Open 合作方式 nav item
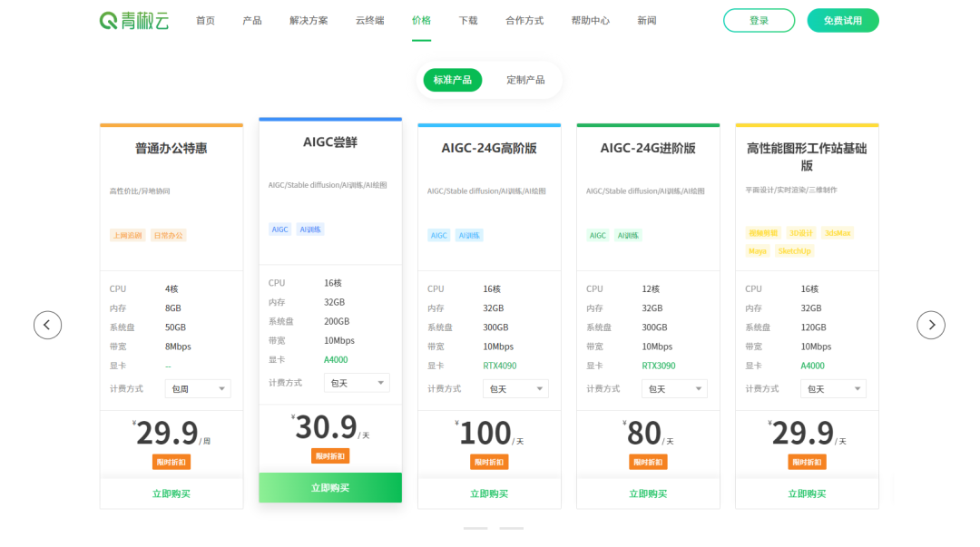Screen dimensions: 980x547 [524, 21]
